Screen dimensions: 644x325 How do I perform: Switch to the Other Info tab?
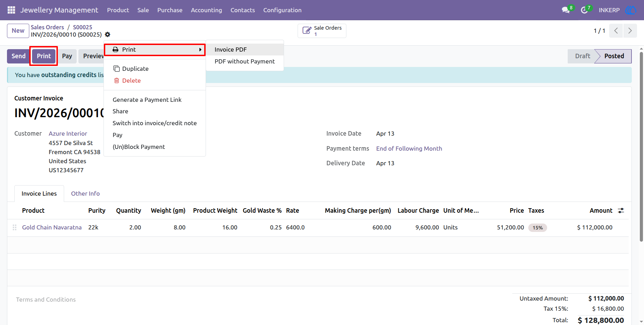85,194
